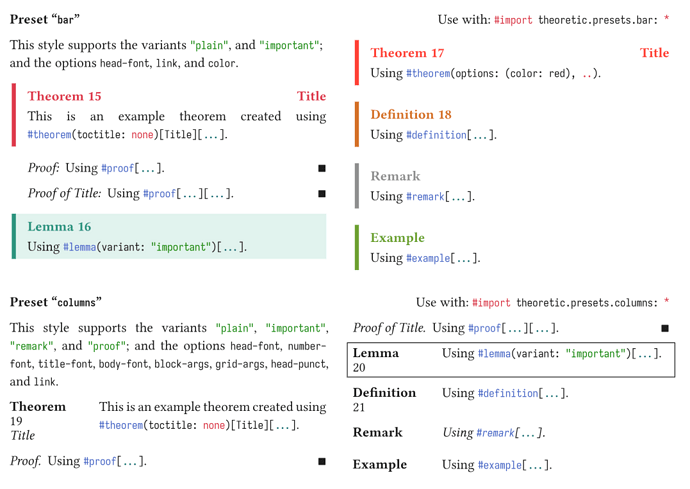
Task: Click the 'Preset "bar"' section title
Action: (45, 19)
